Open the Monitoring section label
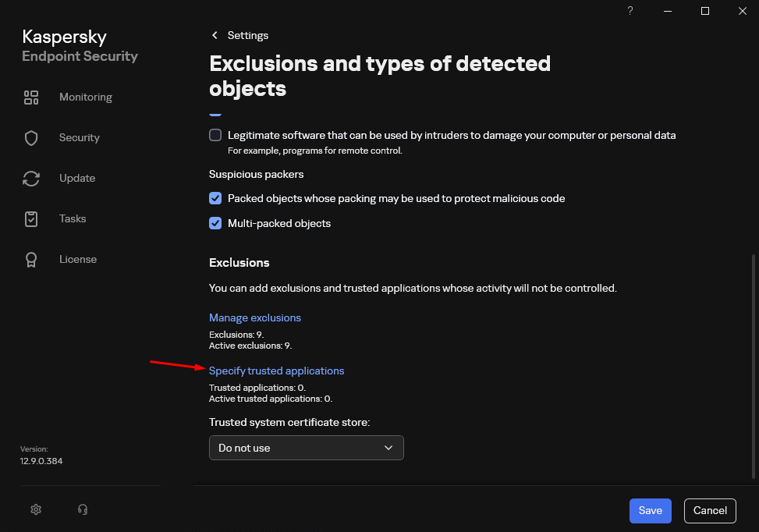This screenshot has height=532, width=759. 86,98
